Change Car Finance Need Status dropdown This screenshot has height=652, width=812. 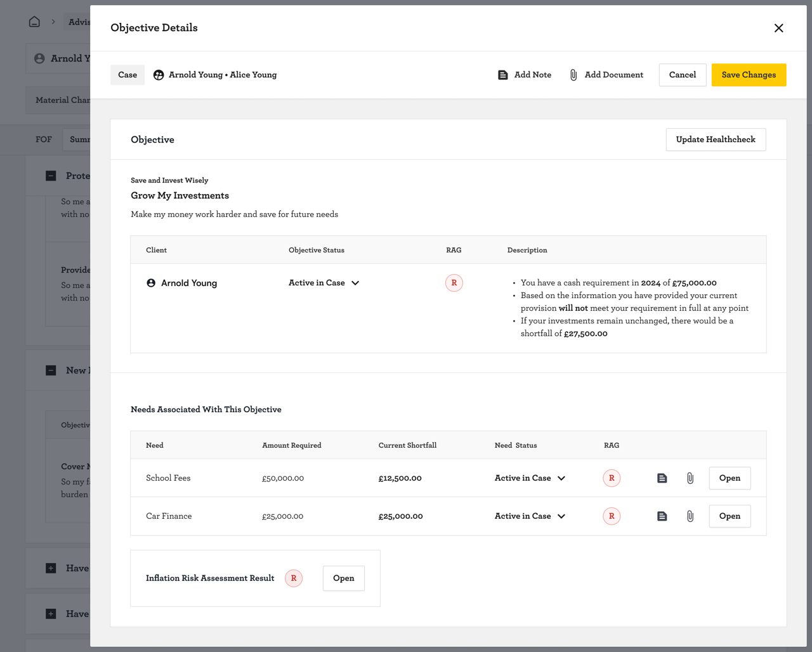tap(530, 516)
